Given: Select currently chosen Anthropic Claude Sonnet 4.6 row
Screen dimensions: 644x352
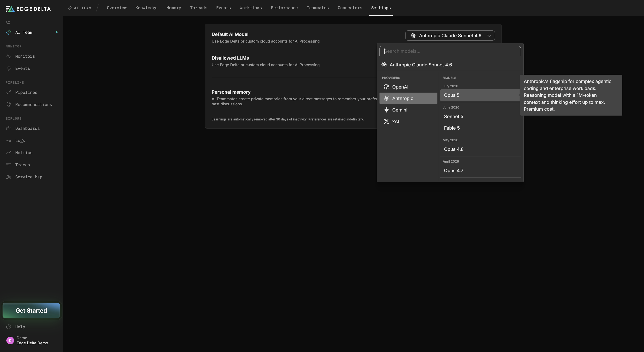Looking at the screenshot, I should tap(450, 65).
